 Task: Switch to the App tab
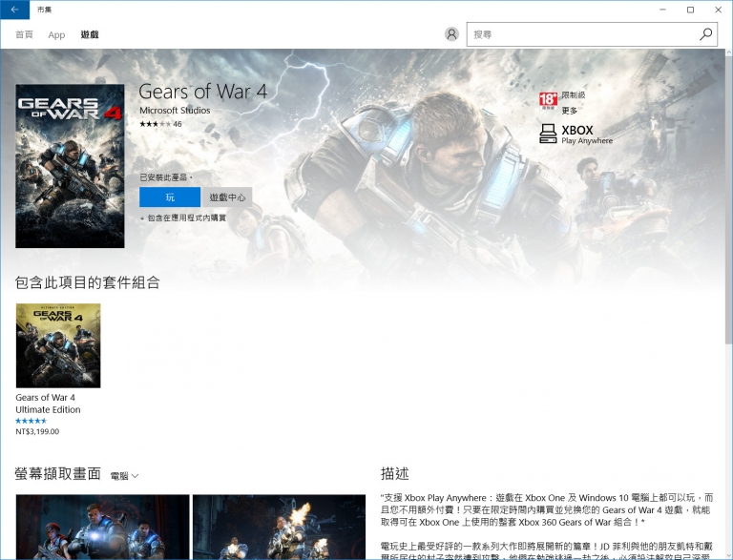56,35
